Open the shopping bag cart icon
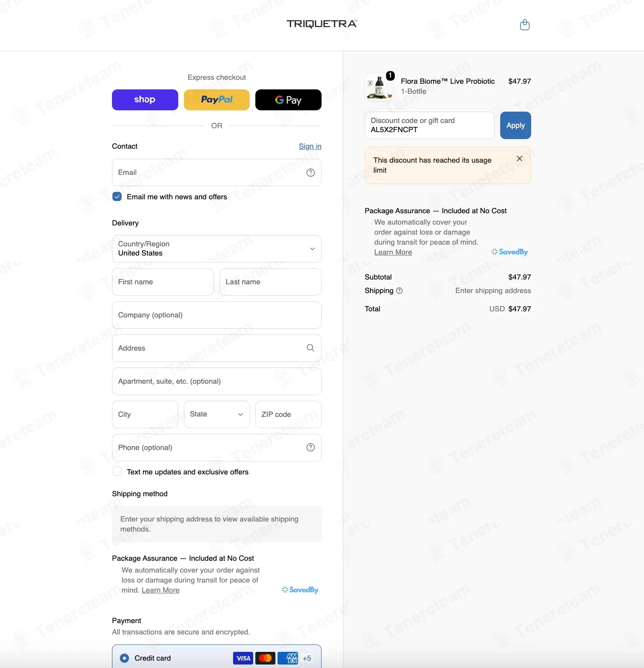 point(525,25)
